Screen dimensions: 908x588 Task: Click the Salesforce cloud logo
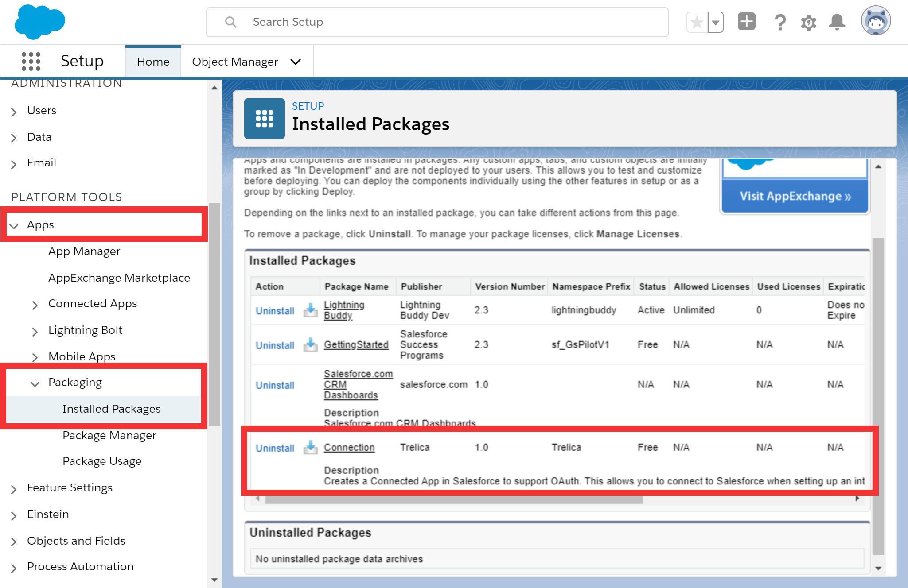click(x=39, y=22)
